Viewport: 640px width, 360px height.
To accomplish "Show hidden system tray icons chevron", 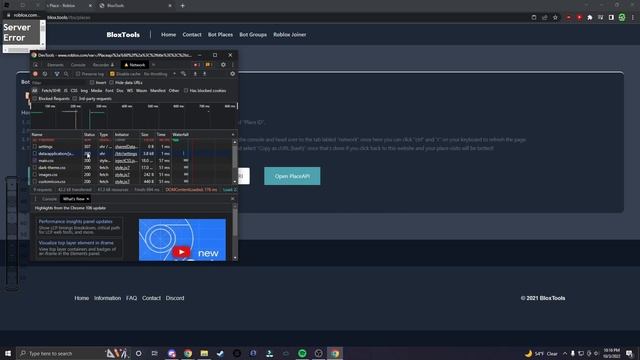I will point(565,353).
